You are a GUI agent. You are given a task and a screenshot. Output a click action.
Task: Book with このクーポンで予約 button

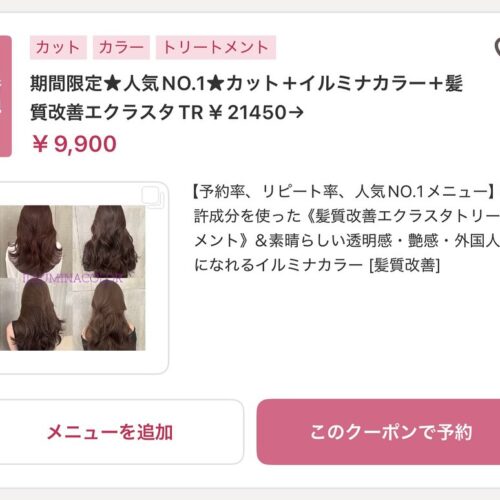point(379,432)
